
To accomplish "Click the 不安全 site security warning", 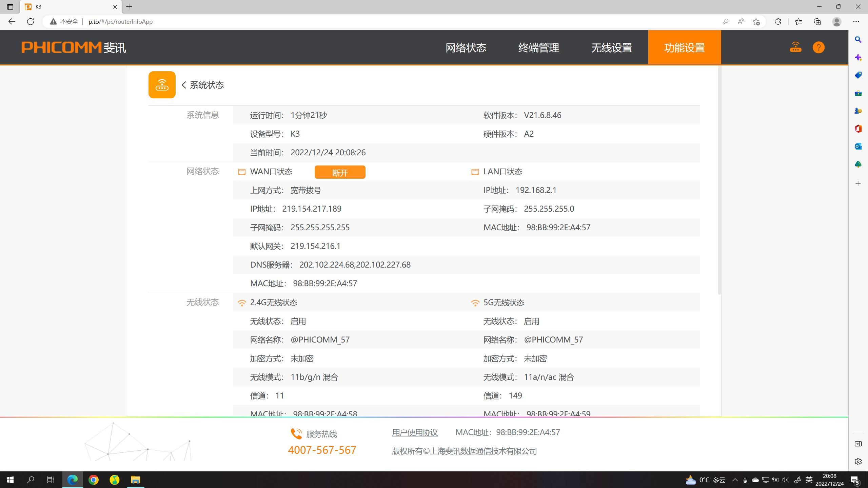I will coord(64,22).
